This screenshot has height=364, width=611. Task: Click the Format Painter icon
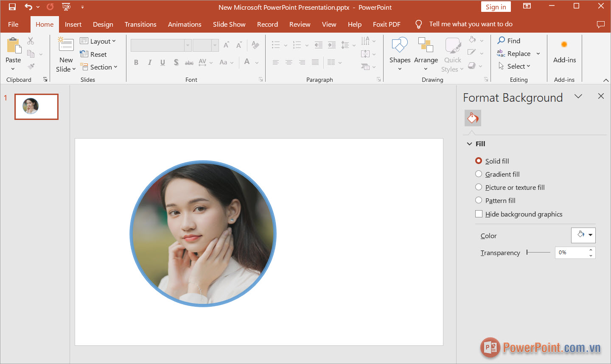click(x=30, y=66)
